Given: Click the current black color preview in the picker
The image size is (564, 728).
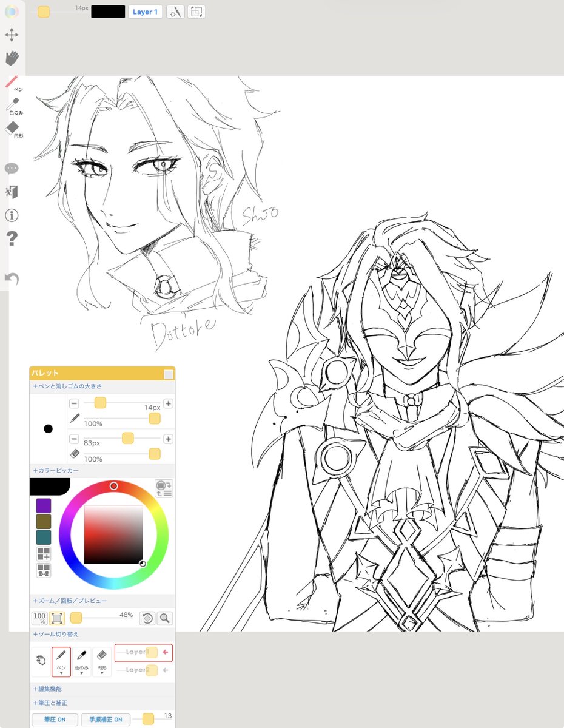Looking at the screenshot, I should [x=50, y=486].
